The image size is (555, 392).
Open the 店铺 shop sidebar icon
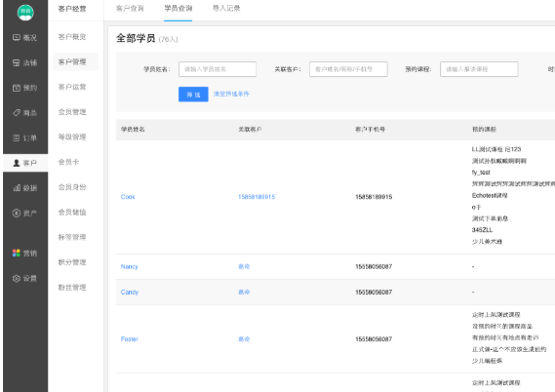[x=17, y=62]
